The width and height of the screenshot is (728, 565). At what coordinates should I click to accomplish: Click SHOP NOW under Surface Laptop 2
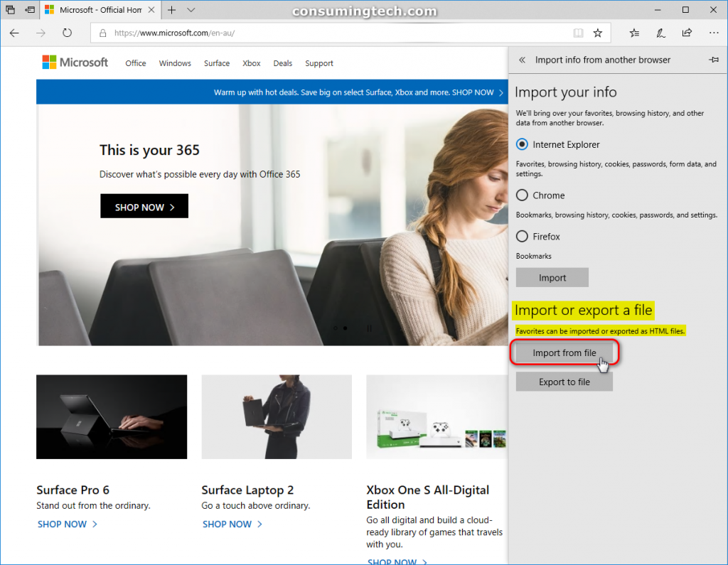point(232,524)
